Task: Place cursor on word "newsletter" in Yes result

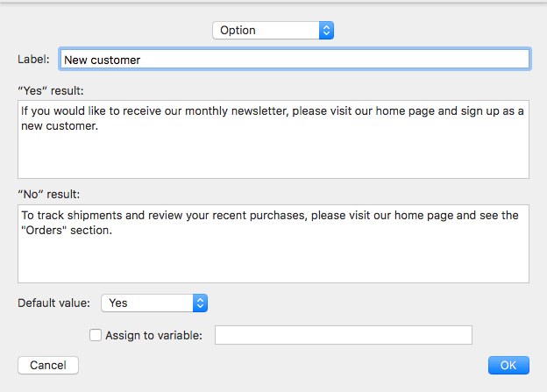Action: (259, 111)
